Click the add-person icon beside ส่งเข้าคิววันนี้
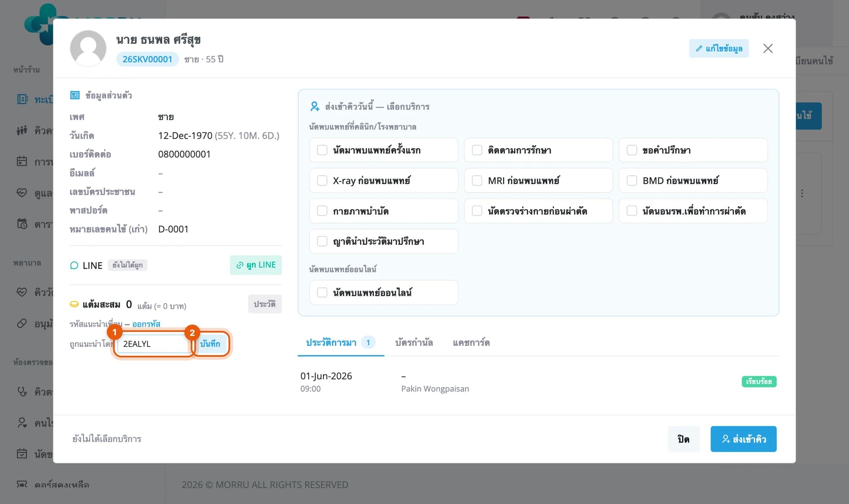This screenshot has height=504, width=849. (315, 106)
